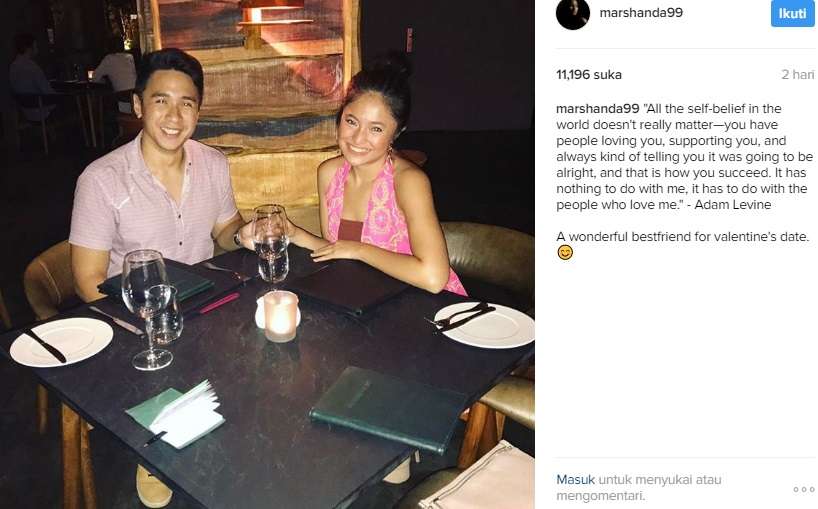Click the Masuk login link
818x509 pixels.
pyautogui.click(x=575, y=480)
